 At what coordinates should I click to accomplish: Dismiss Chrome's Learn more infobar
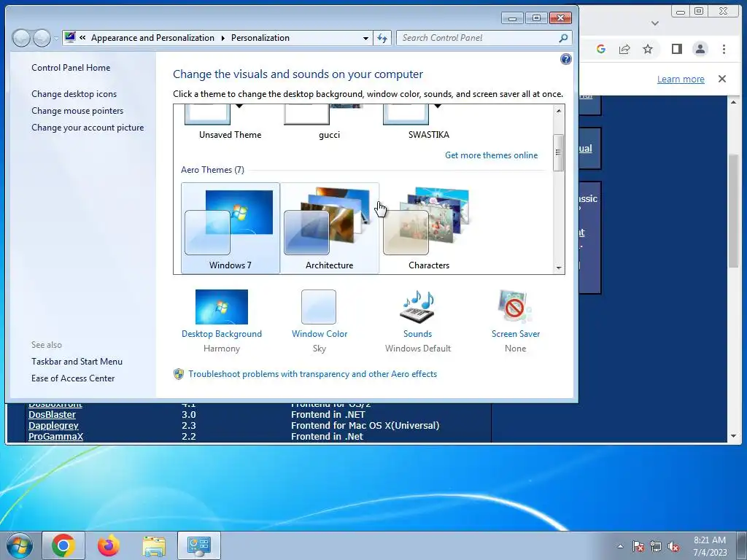pyautogui.click(x=722, y=79)
